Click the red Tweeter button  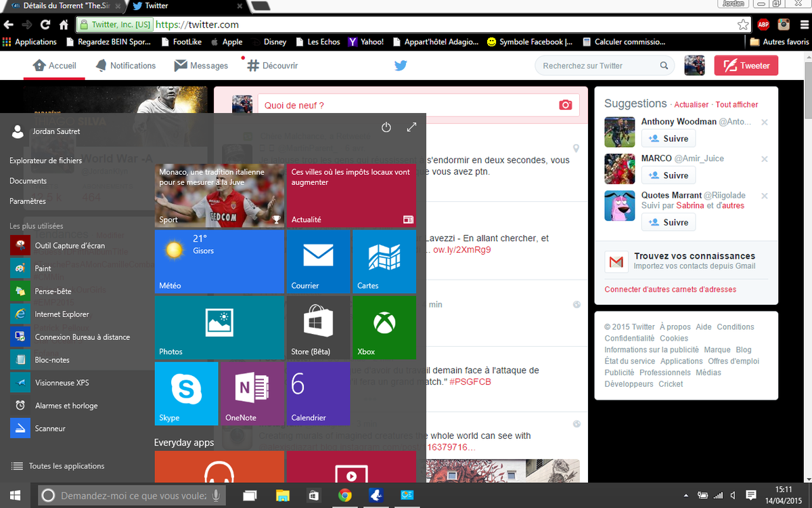746,66
